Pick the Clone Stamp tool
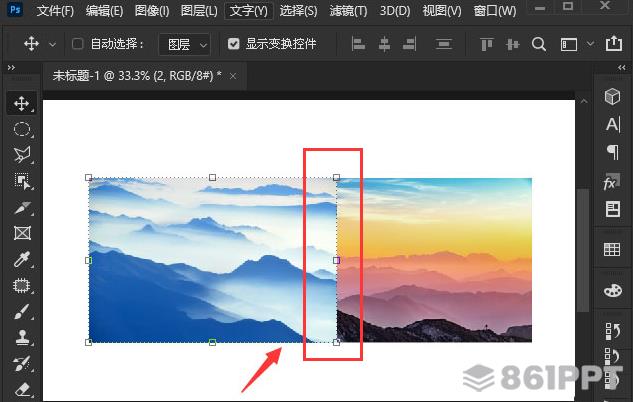This screenshot has width=633, height=402. tap(22, 337)
